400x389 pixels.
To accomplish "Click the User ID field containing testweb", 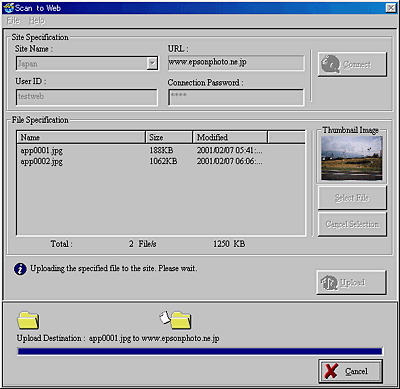I will point(87,97).
